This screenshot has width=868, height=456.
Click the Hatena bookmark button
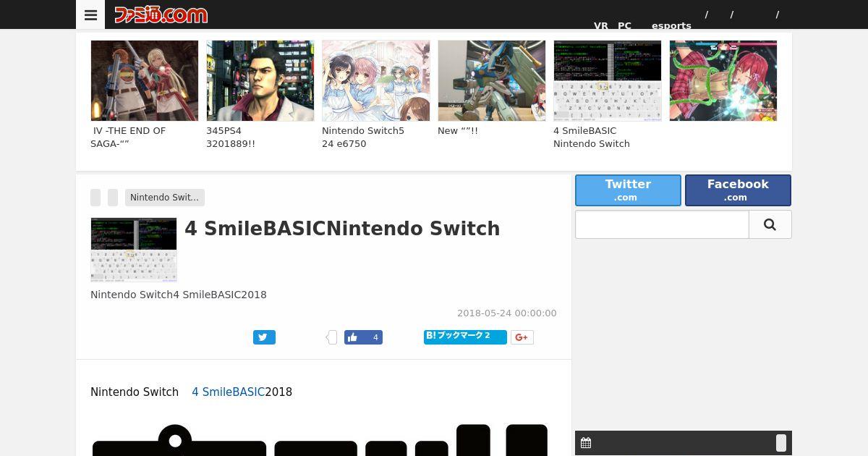[x=465, y=337]
